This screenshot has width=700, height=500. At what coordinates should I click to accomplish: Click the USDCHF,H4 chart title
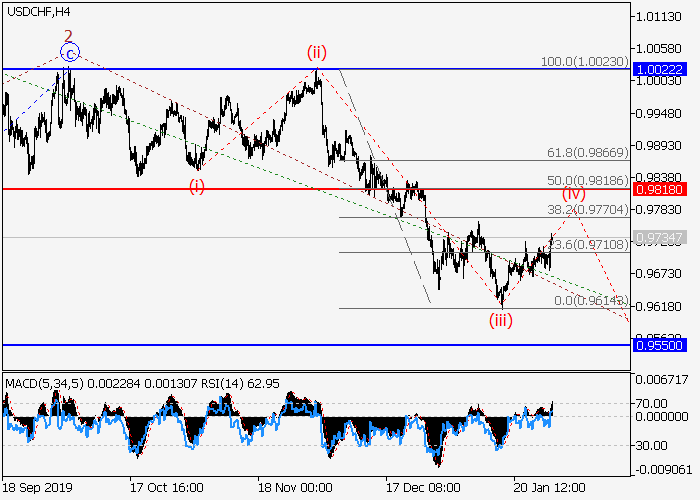pyautogui.click(x=38, y=12)
